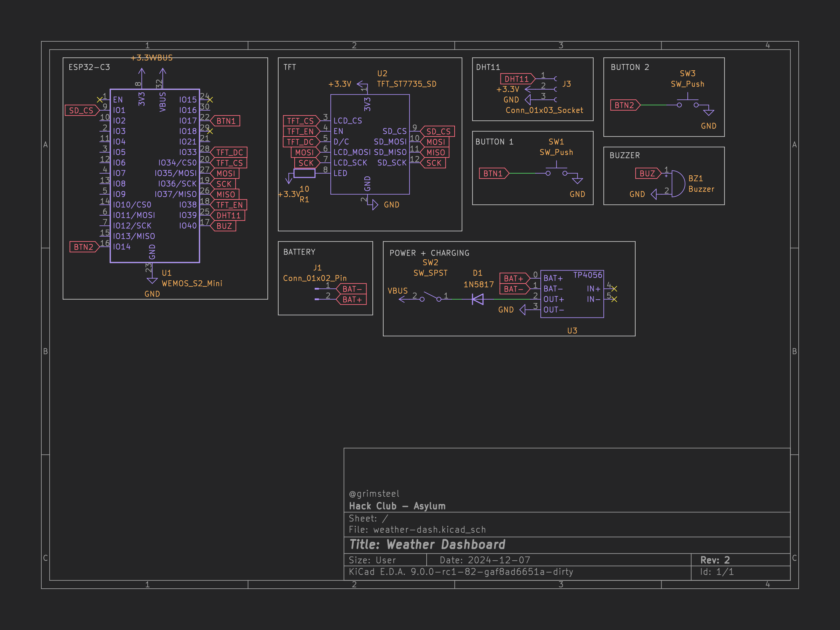
Task: Click the 1N5817 diode value text
Action: pos(478,285)
